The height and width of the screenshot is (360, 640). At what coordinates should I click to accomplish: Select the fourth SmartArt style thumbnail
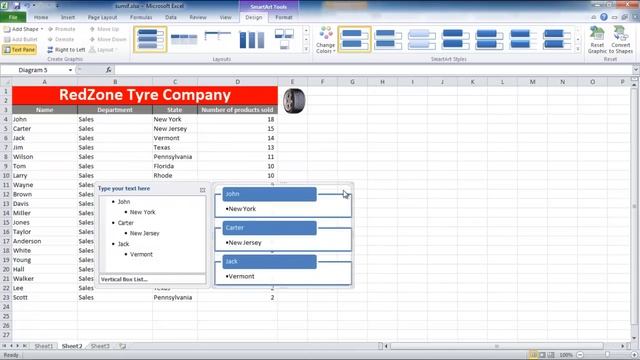(x=455, y=40)
